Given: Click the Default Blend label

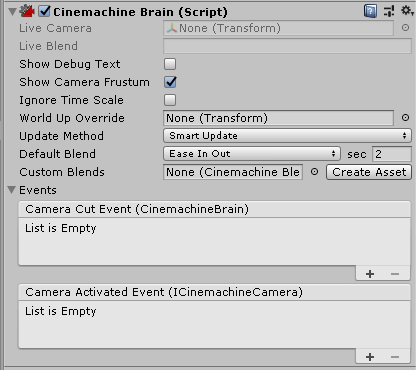Looking at the screenshot, I should tap(57, 154).
